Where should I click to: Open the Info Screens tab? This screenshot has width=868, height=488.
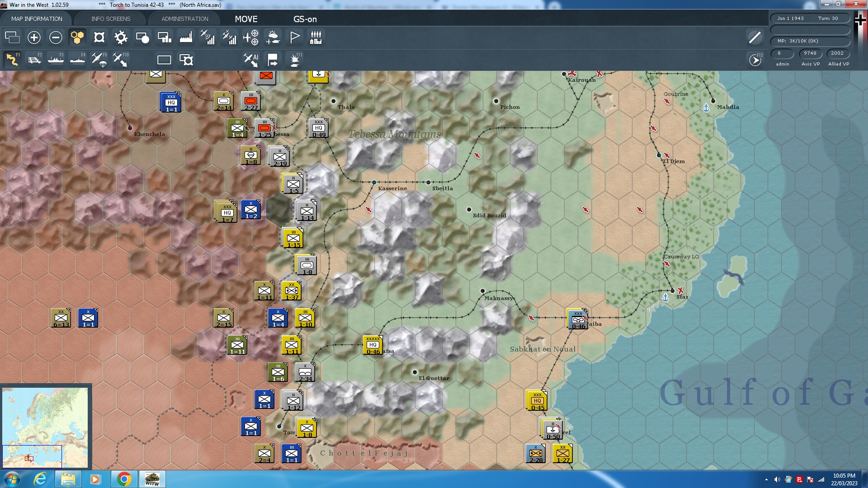point(110,19)
